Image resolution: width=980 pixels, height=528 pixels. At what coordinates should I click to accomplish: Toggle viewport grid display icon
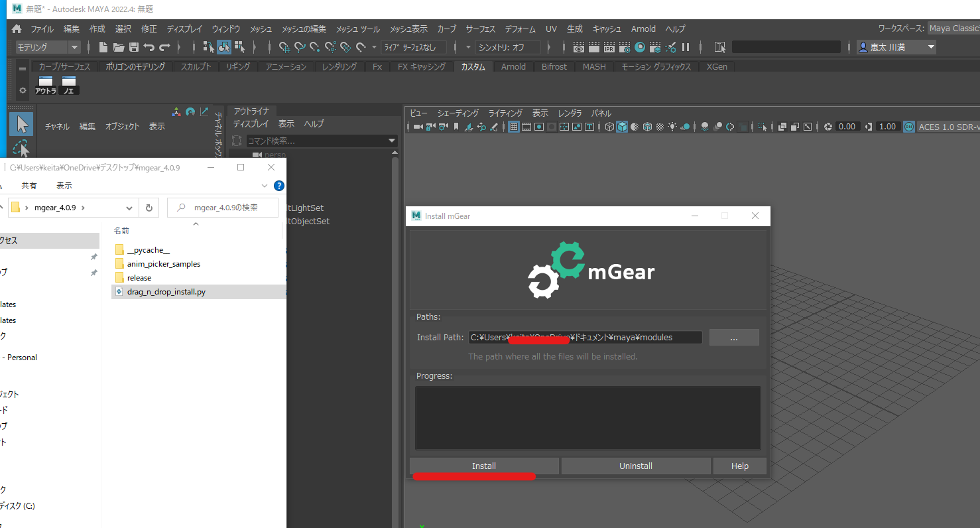point(514,127)
